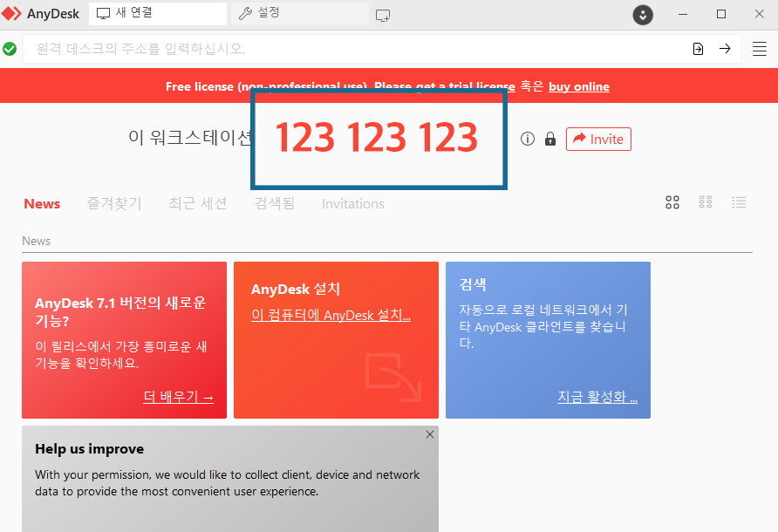Select the 검색됨 discovered tab
The image size is (778, 532).
point(275,203)
